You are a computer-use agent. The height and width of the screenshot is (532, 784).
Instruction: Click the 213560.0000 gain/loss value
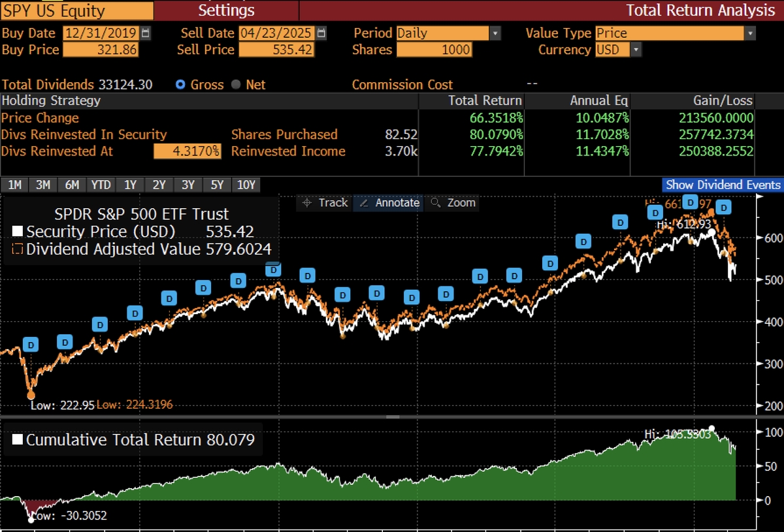pyautogui.click(x=715, y=118)
